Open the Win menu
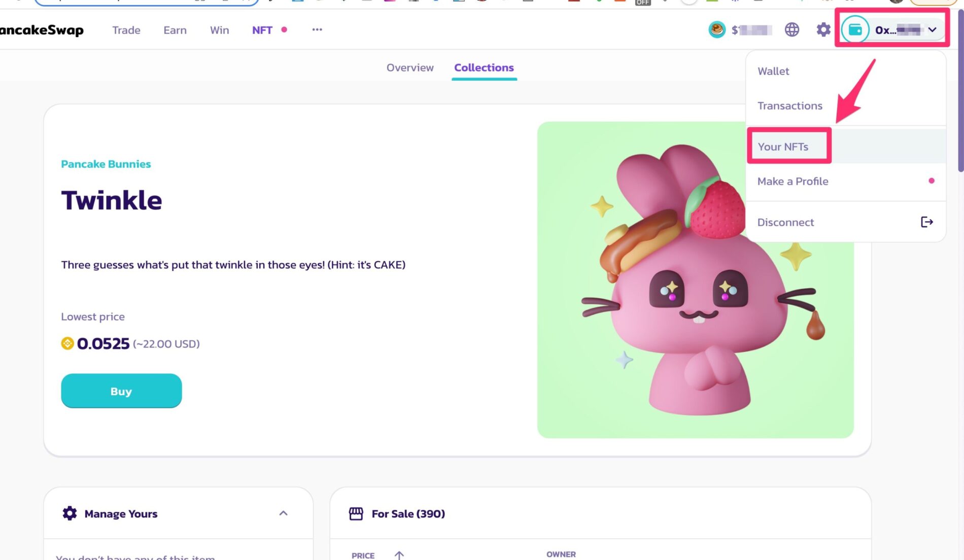This screenshot has width=964, height=560. (x=219, y=30)
